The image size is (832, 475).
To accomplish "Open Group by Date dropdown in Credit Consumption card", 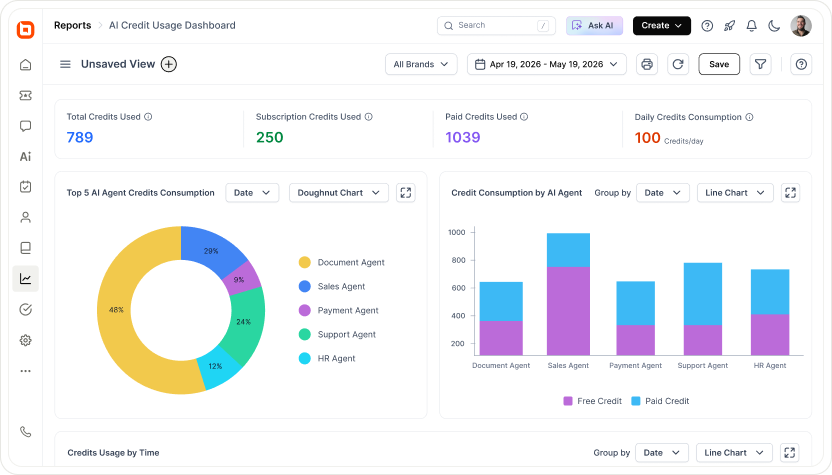I will point(663,193).
